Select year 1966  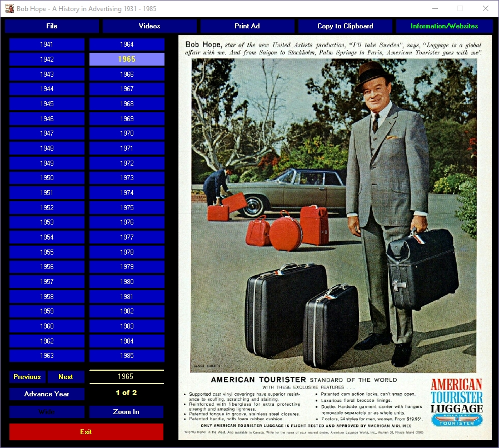127,74
